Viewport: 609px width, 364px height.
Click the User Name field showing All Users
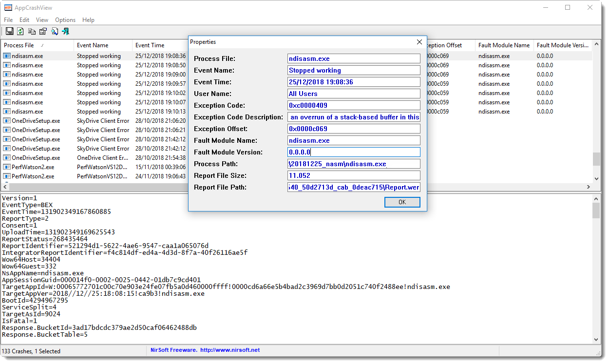coord(354,94)
